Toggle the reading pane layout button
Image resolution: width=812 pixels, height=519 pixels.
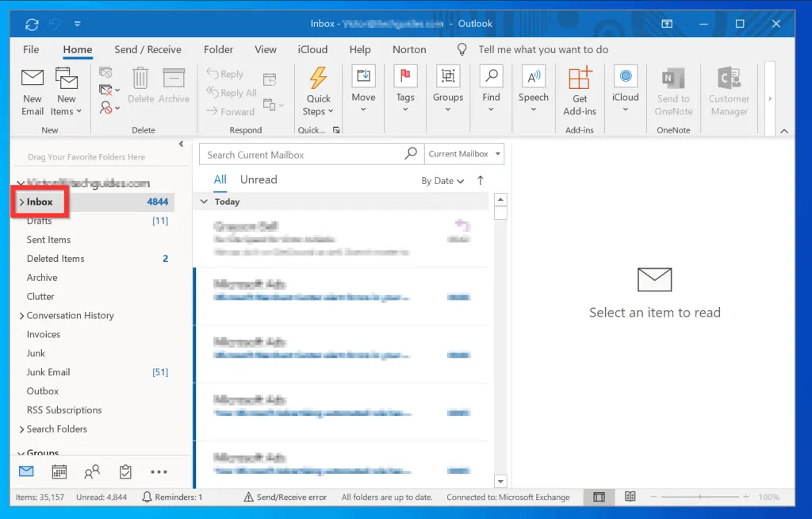(599, 497)
